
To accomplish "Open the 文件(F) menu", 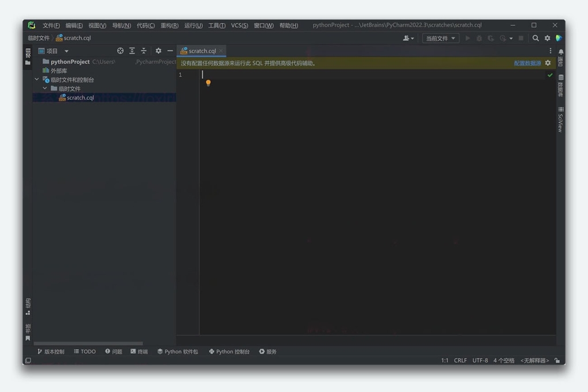I will [x=51, y=25].
